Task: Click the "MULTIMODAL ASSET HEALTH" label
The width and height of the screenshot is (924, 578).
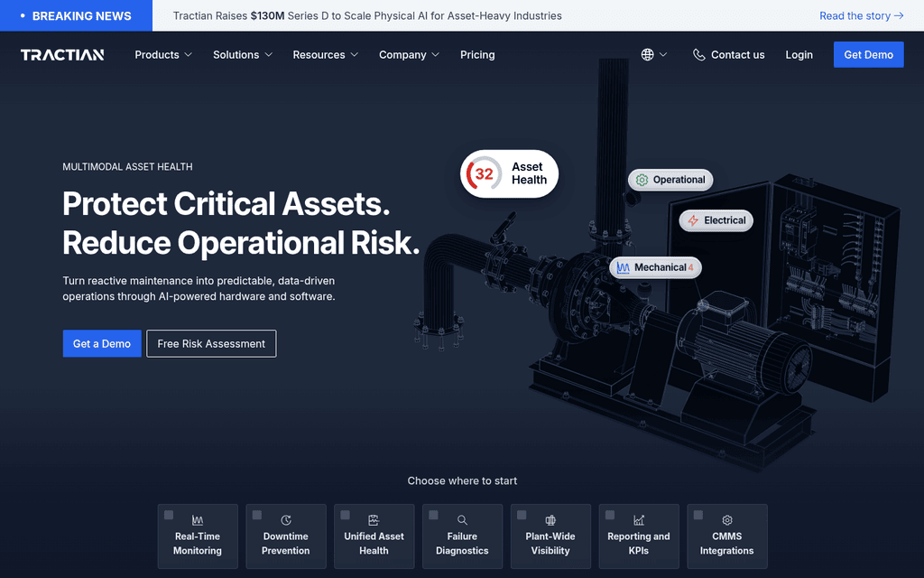Action: click(127, 167)
